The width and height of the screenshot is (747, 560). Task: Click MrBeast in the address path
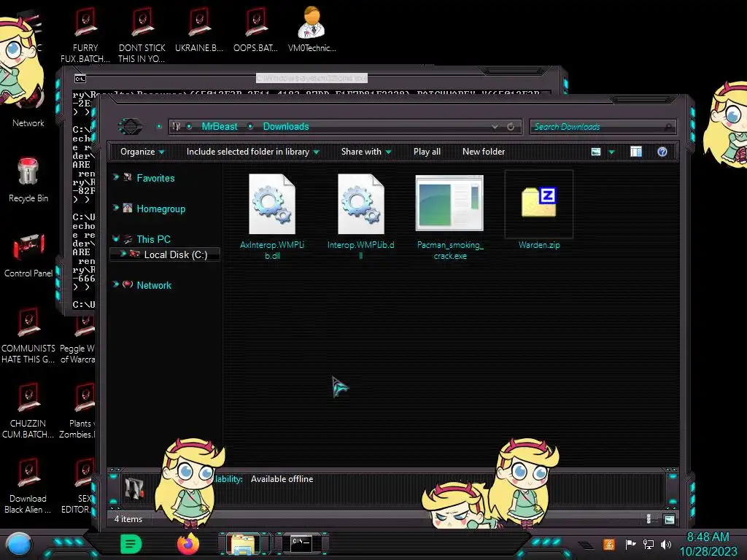(219, 127)
